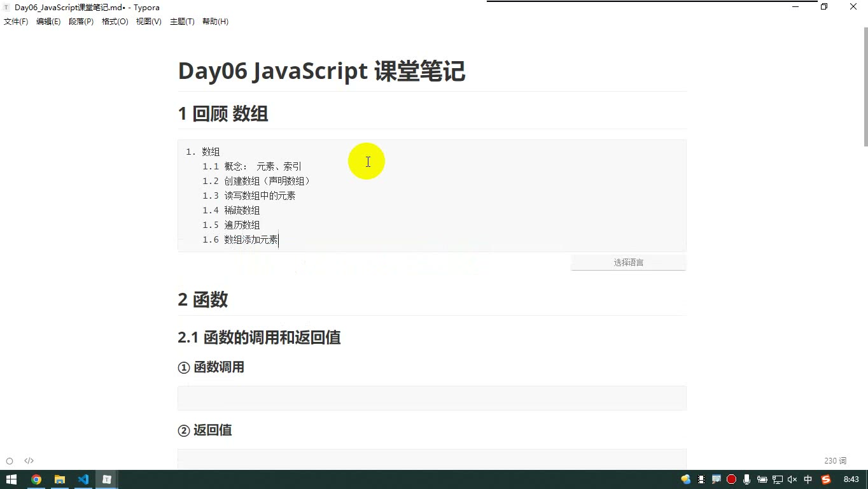Open the 视图(V) menu
Viewport: 868px width, 489px height.
click(x=149, y=22)
